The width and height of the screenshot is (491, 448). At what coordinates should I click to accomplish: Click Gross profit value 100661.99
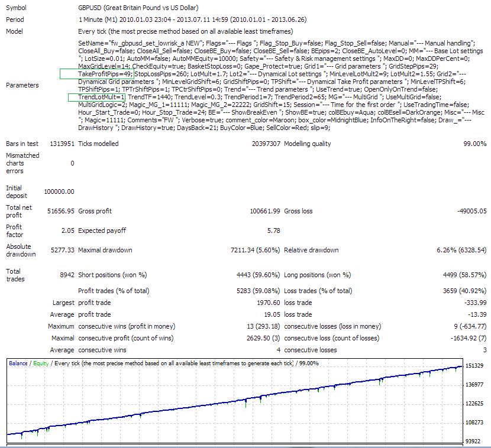point(265,211)
